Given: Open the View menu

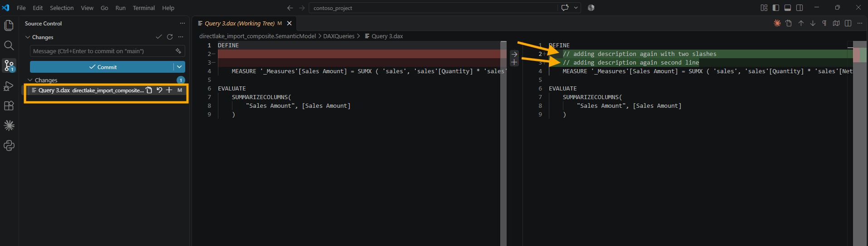Looking at the screenshot, I should (x=87, y=8).
